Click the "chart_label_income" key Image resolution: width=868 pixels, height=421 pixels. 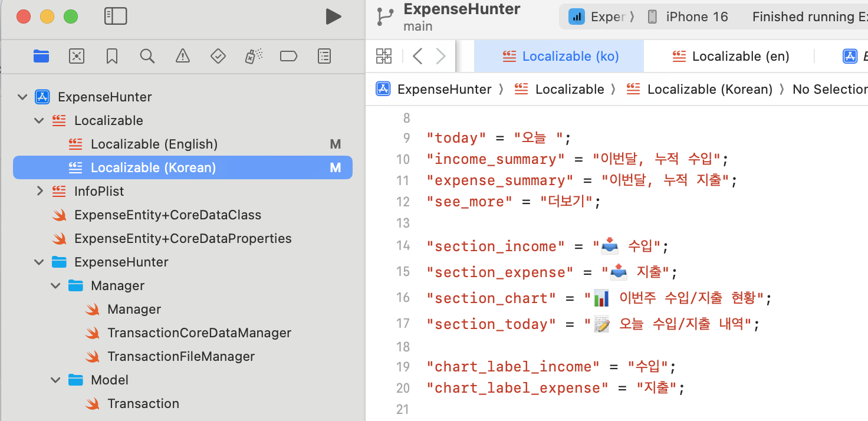(513, 367)
